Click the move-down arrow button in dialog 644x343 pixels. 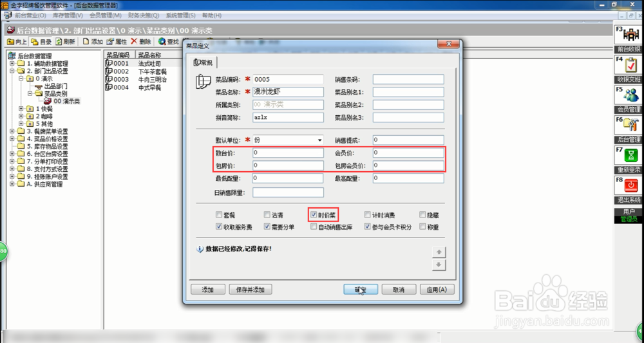(x=439, y=265)
